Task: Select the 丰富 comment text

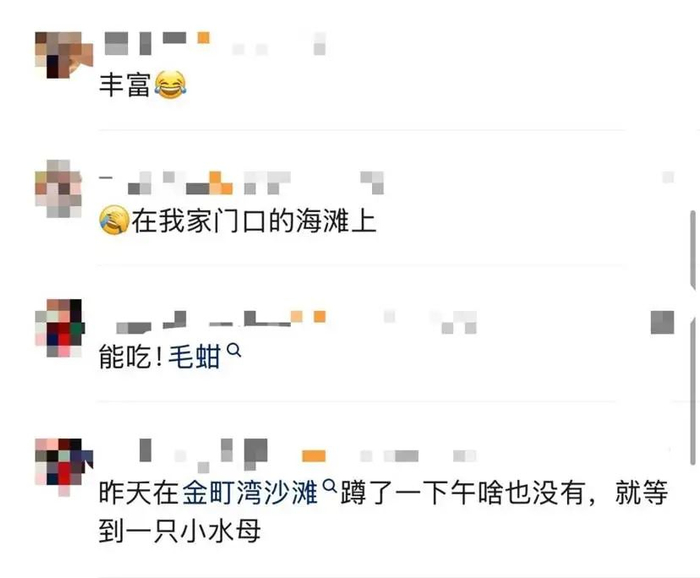Action: coord(125,85)
